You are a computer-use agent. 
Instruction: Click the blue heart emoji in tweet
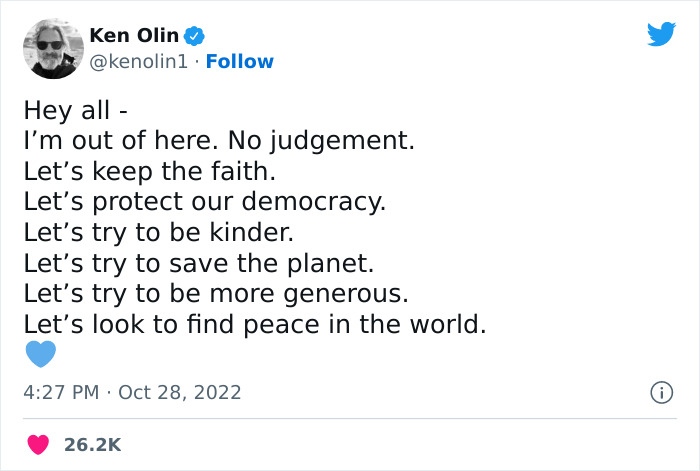coord(40,355)
